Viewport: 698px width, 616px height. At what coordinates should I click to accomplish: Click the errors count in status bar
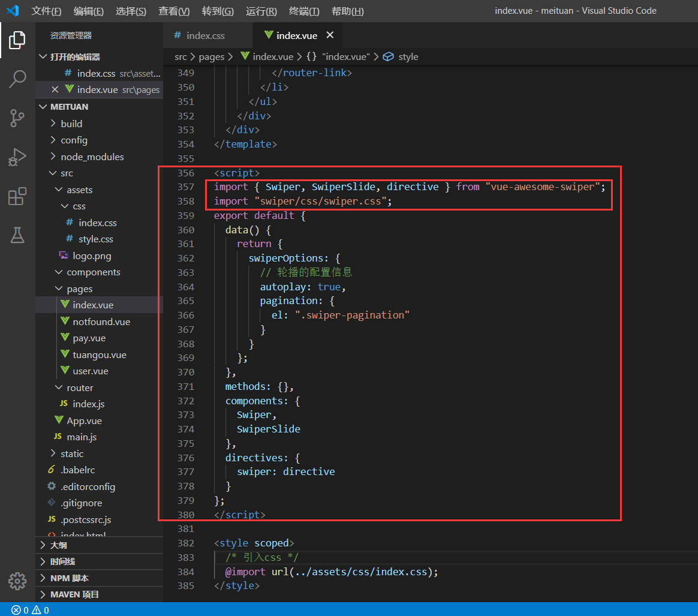20,610
